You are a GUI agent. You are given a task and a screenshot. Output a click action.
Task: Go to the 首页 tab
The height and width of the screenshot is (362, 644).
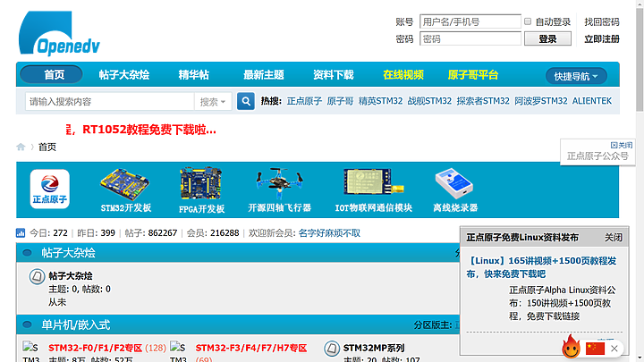(51, 74)
